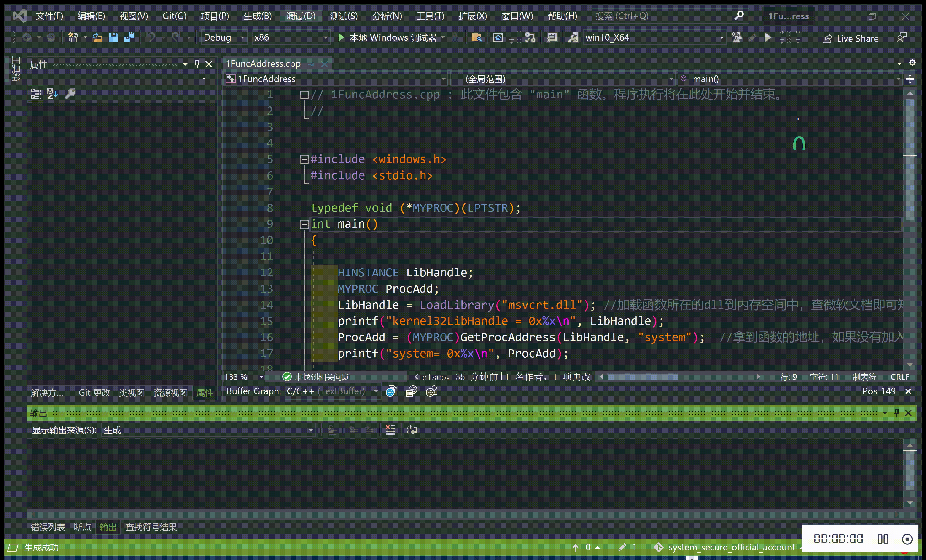
Task: Open the Debug configuration dropdown
Action: pos(224,37)
